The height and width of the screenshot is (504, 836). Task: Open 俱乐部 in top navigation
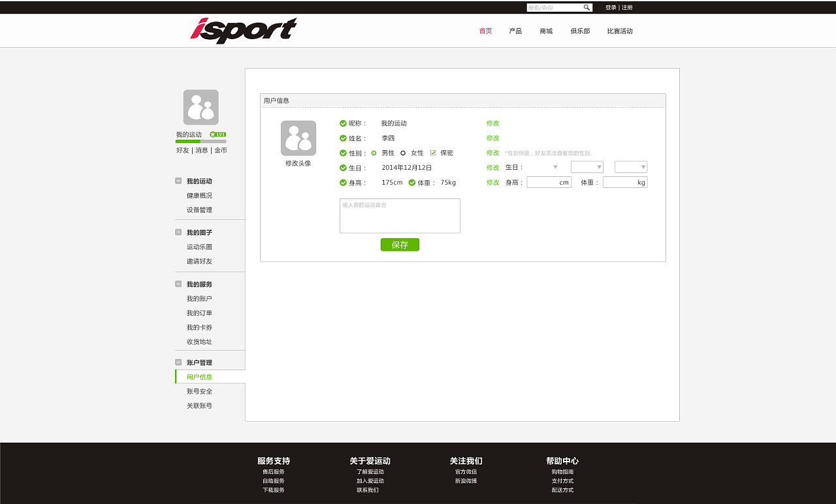click(x=580, y=31)
